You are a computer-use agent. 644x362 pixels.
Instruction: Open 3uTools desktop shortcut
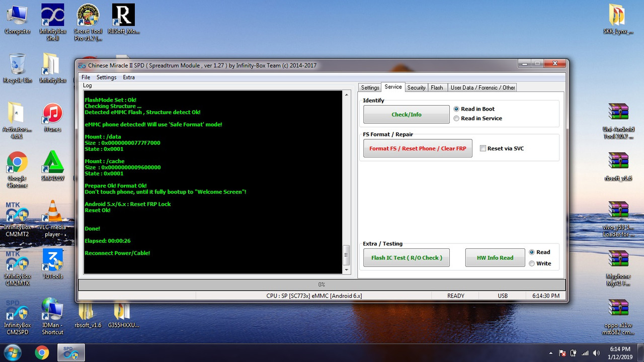pos(53,264)
